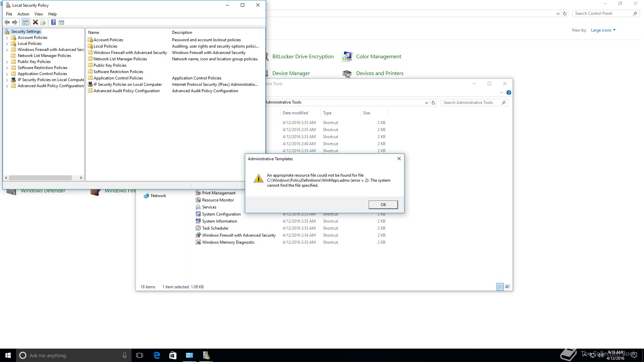Click Administrative Tools help icon
Image resolution: width=644 pixels, height=362 pixels.
[x=509, y=93]
